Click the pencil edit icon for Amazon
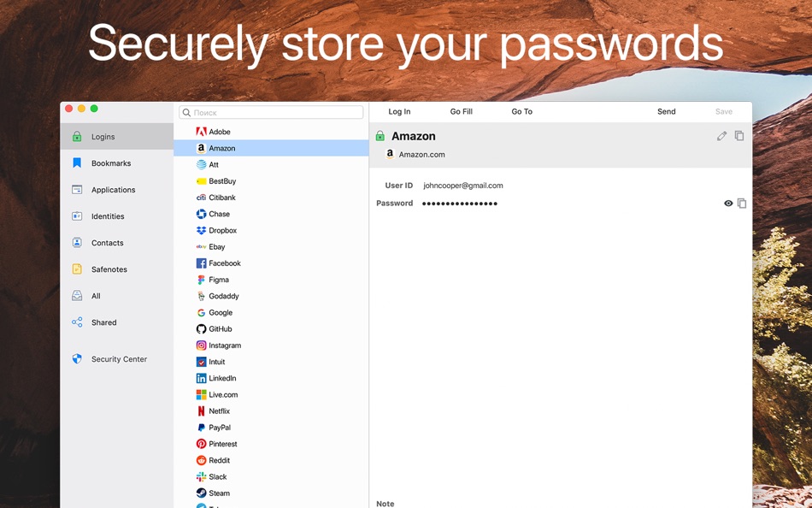The image size is (812, 508). click(722, 136)
